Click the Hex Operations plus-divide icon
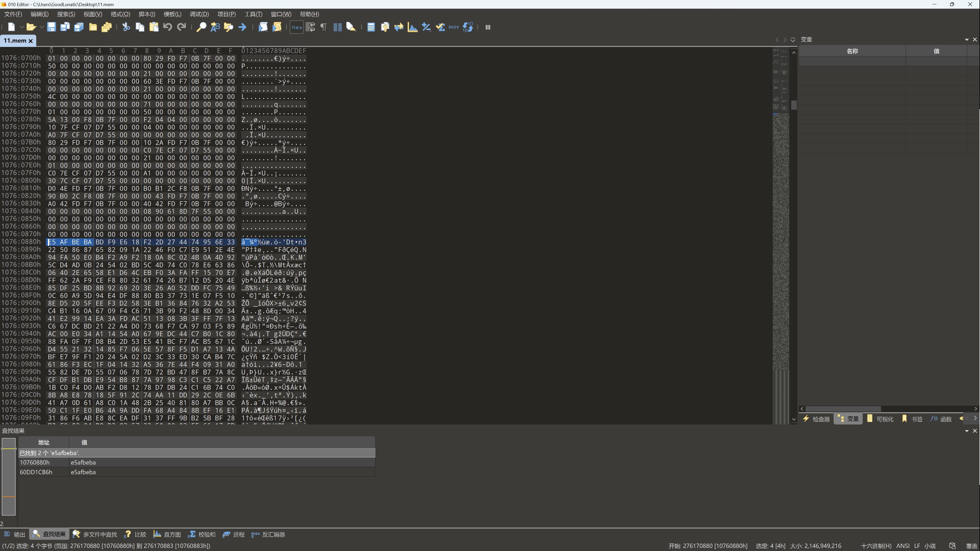 [x=426, y=27]
